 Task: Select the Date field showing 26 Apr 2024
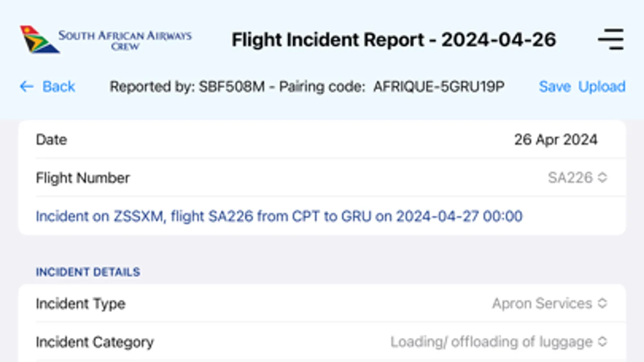(x=556, y=140)
